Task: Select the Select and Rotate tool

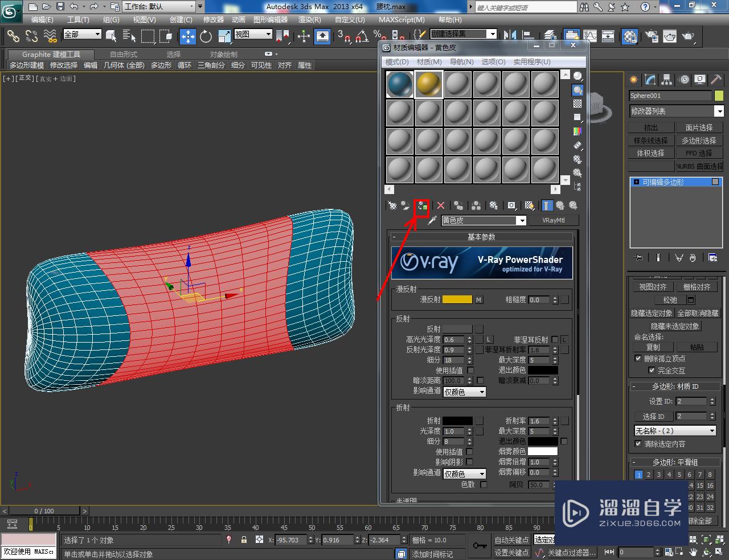Action: tap(206, 36)
